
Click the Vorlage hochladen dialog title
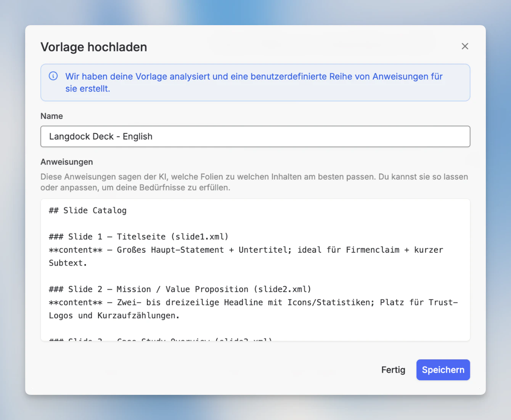94,47
